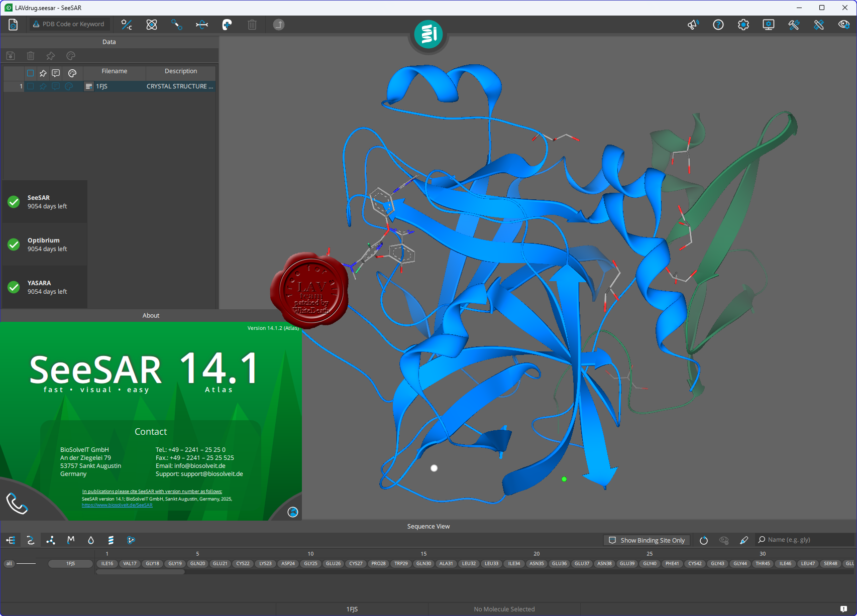Click the branched nodes icon in sequence toolbar
The width and height of the screenshot is (857, 616).
click(x=51, y=540)
